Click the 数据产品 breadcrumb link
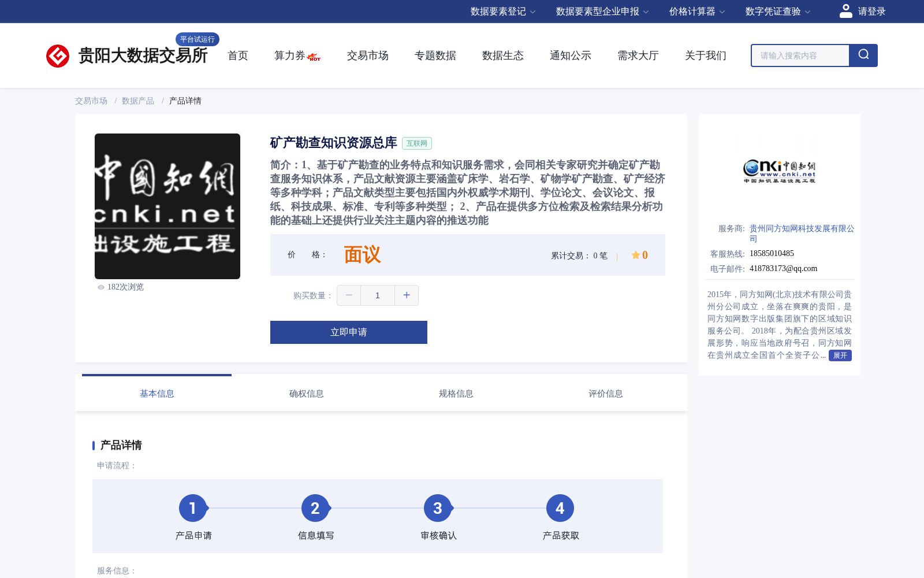 [138, 101]
